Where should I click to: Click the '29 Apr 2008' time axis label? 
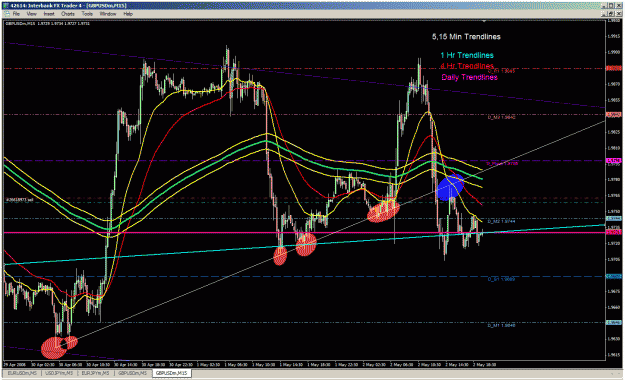point(15,364)
